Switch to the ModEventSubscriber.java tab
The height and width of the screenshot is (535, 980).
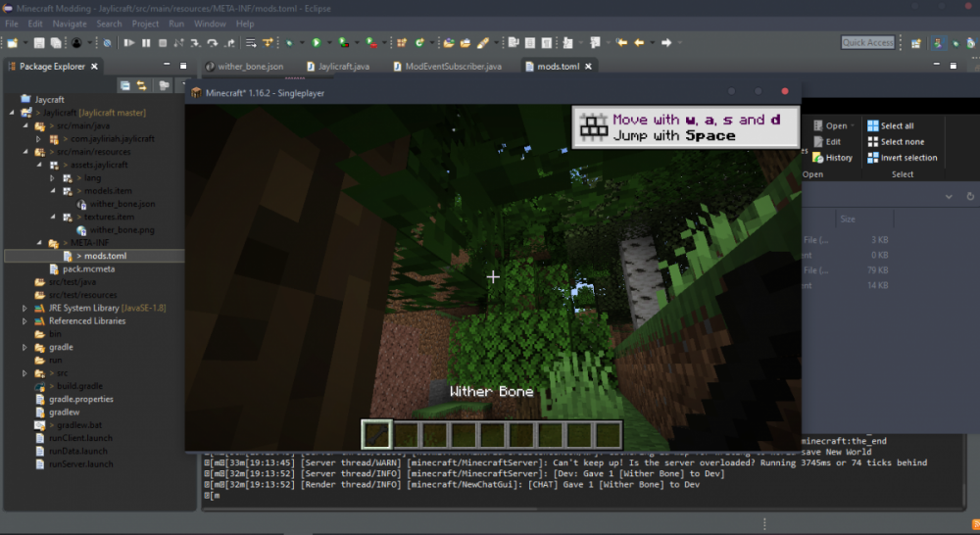pos(448,67)
